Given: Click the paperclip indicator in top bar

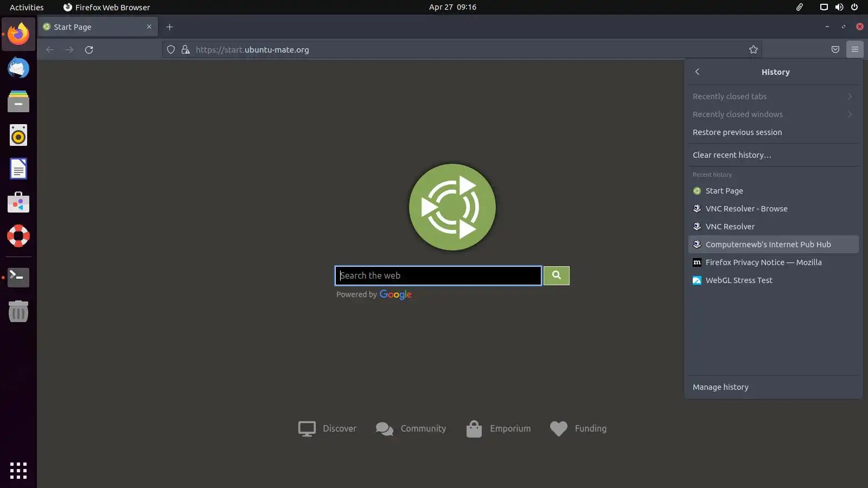Looking at the screenshot, I should [x=800, y=7].
